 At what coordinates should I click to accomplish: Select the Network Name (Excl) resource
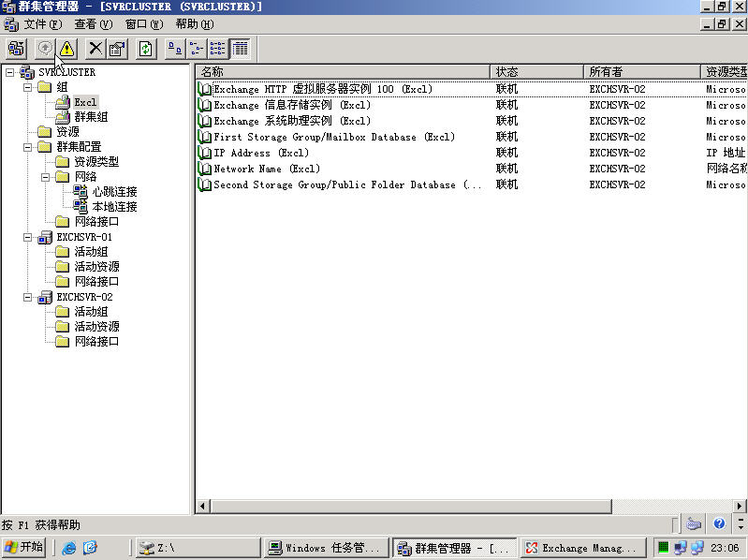(266, 169)
